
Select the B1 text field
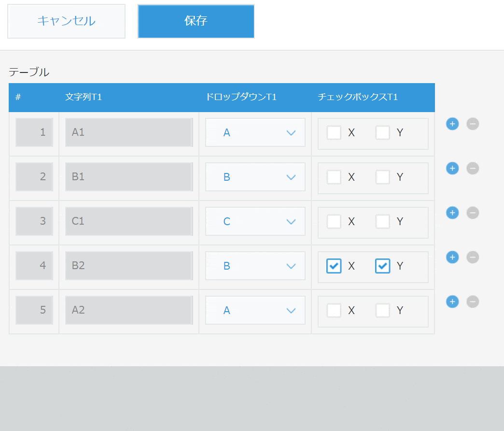(129, 176)
